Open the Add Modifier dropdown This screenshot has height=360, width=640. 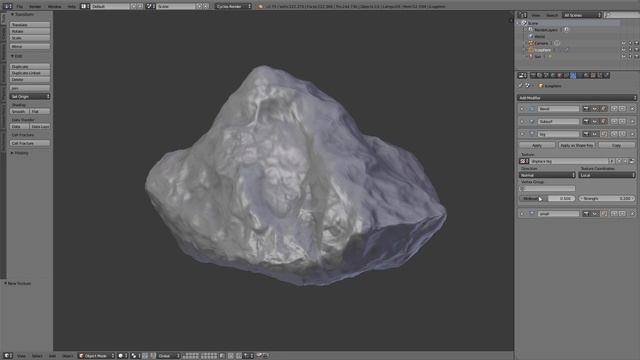(x=577, y=98)
